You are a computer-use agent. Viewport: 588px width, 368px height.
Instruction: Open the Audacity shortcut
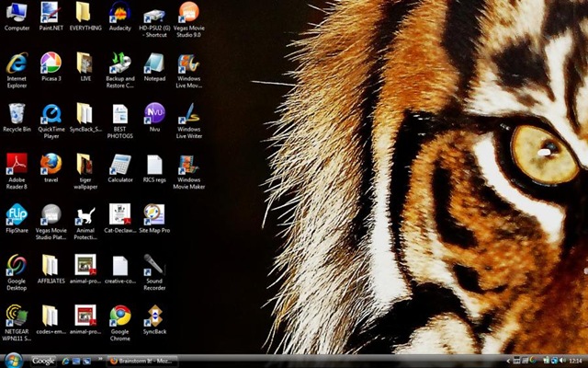pyautogui.click(x=120, y=17)
